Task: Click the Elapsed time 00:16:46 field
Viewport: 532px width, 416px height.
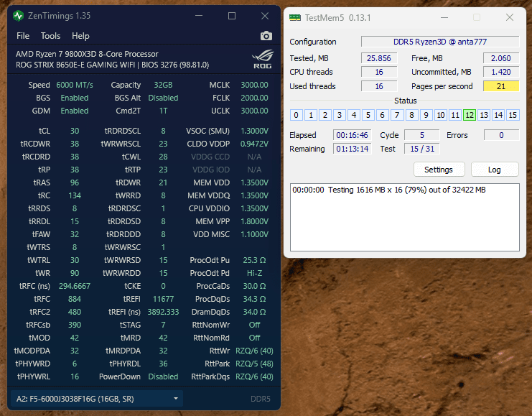Action: click(x=353, y=135)
